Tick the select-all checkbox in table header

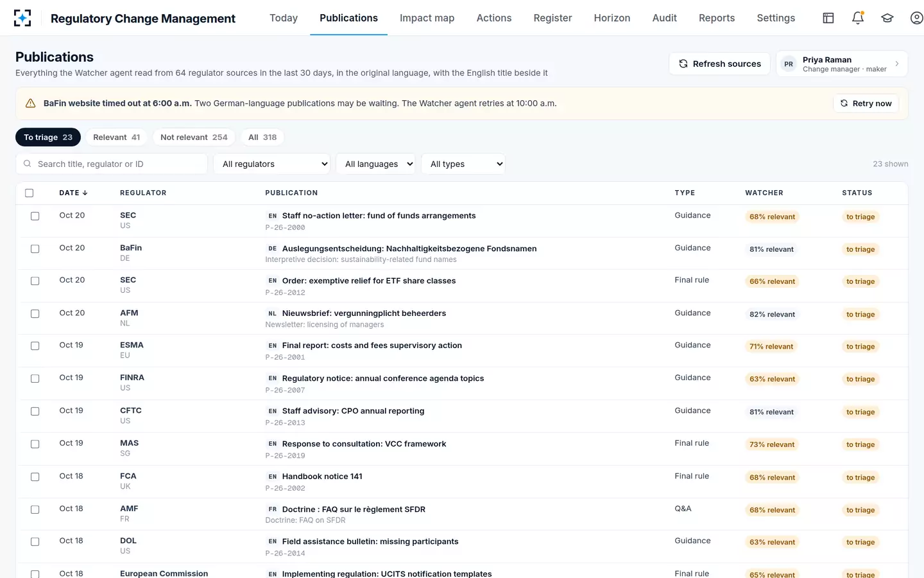29,193
